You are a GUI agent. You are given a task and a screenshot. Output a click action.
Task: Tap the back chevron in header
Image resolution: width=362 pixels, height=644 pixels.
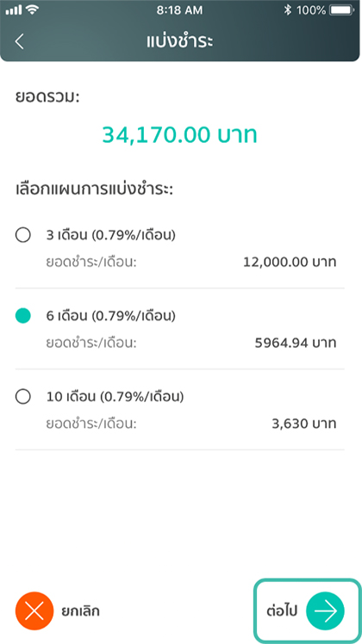pyautogui.click(x=19, y=42)
